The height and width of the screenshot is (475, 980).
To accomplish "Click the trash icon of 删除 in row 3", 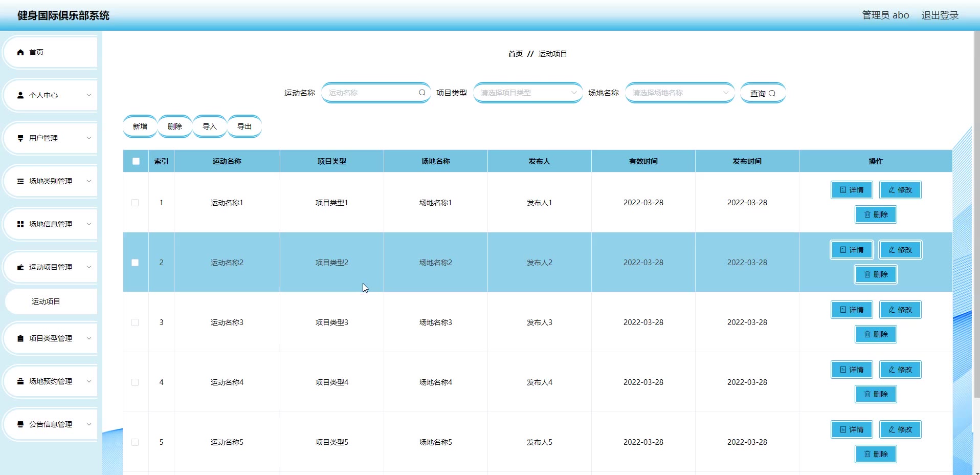I will pos(867,334).
